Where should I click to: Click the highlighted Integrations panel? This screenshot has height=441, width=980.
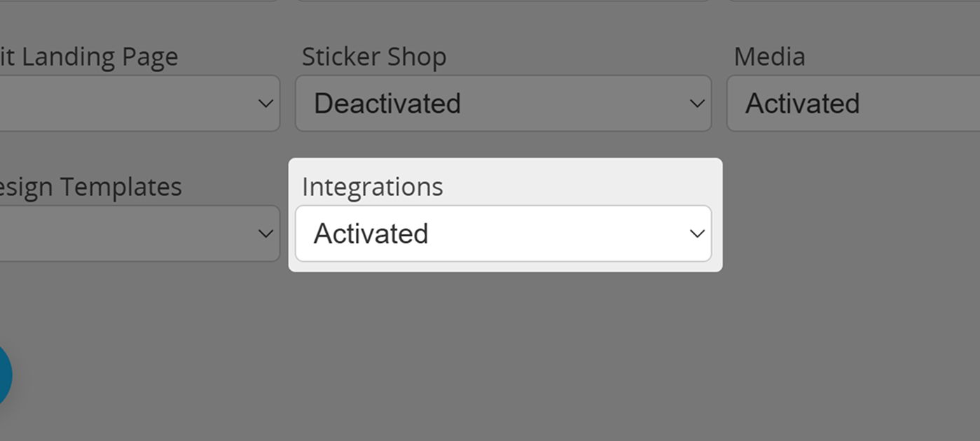[x=504, y=213]
